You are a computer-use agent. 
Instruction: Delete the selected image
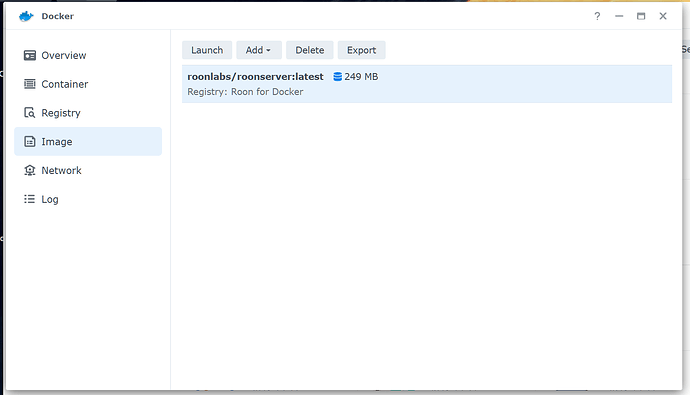[x=310, y=50]
